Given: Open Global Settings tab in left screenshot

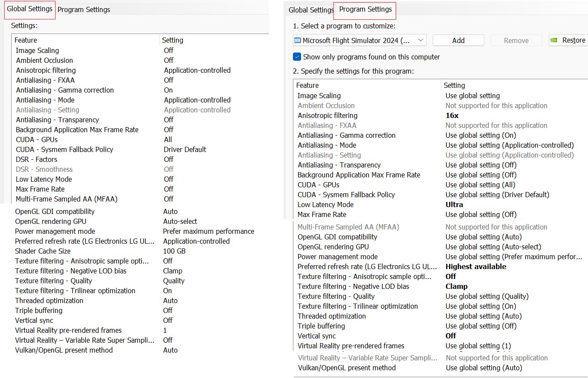Looking at the screenshot, I should pyautogui.click(x=30, y=9).
